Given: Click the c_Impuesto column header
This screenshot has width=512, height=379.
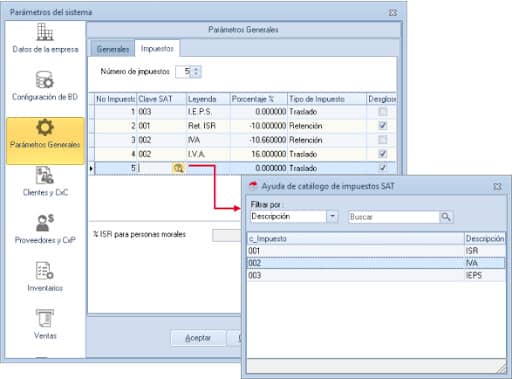Looking at the screenshot, I should click(356, 239).
